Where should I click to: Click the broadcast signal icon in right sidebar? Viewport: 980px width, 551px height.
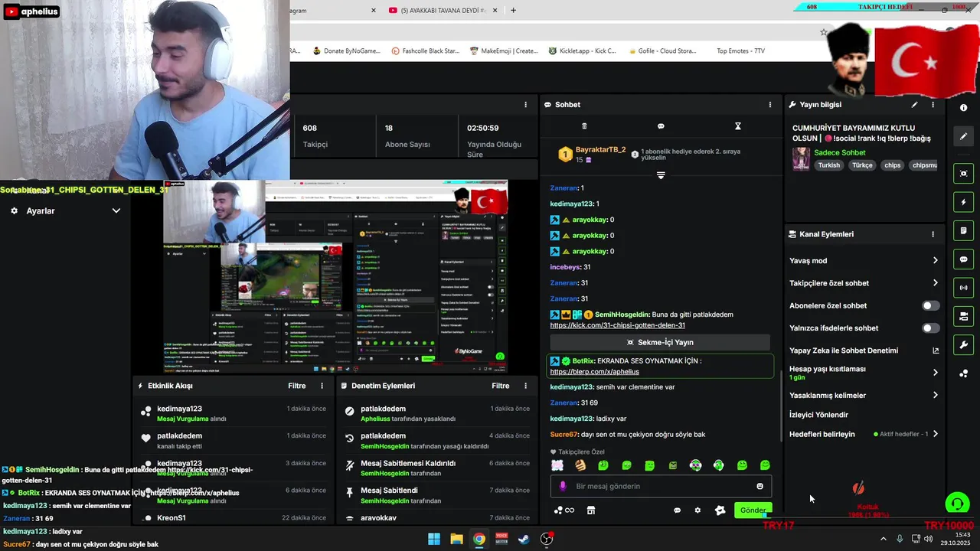coord(963,288)
